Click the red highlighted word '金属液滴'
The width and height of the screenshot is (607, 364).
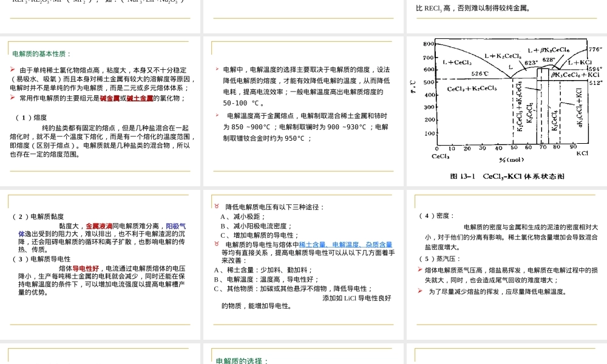tap(99, 226)
